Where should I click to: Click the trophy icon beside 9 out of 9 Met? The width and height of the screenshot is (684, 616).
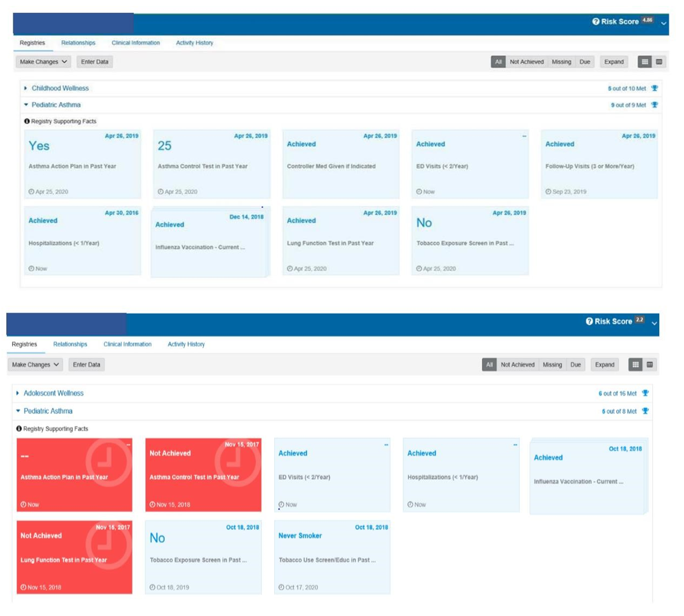pyautogui.click(x=655, y=105)
